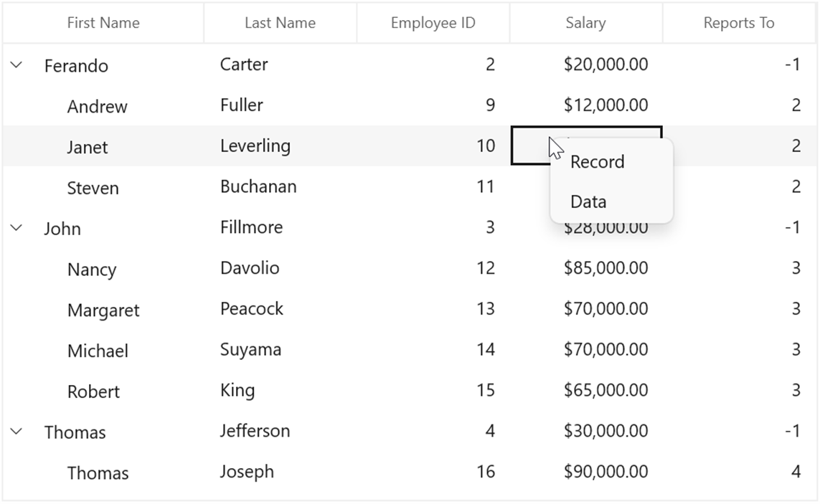Image resolution: width=820 pixels, height=504 pixels.
Task: Click the $90,000.00 salary cell
Action: point(585,472)
